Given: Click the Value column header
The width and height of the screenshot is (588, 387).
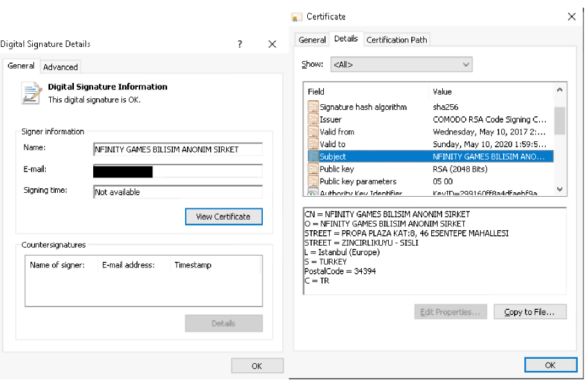Looking at the screenshot, I should coord(491,91).
